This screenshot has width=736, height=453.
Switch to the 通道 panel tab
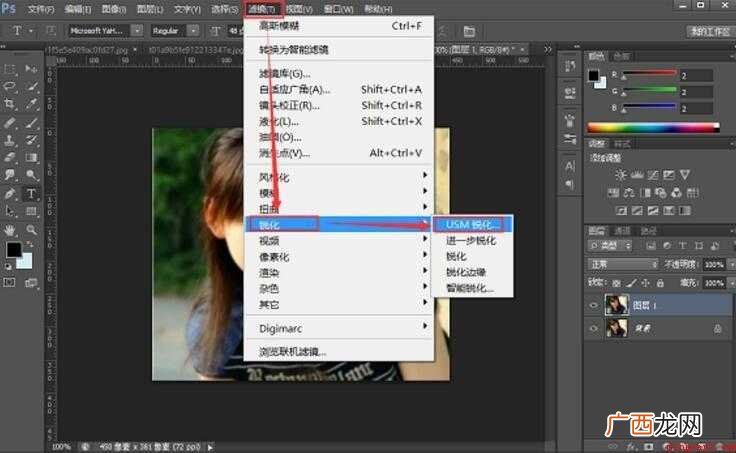point(622,230)
